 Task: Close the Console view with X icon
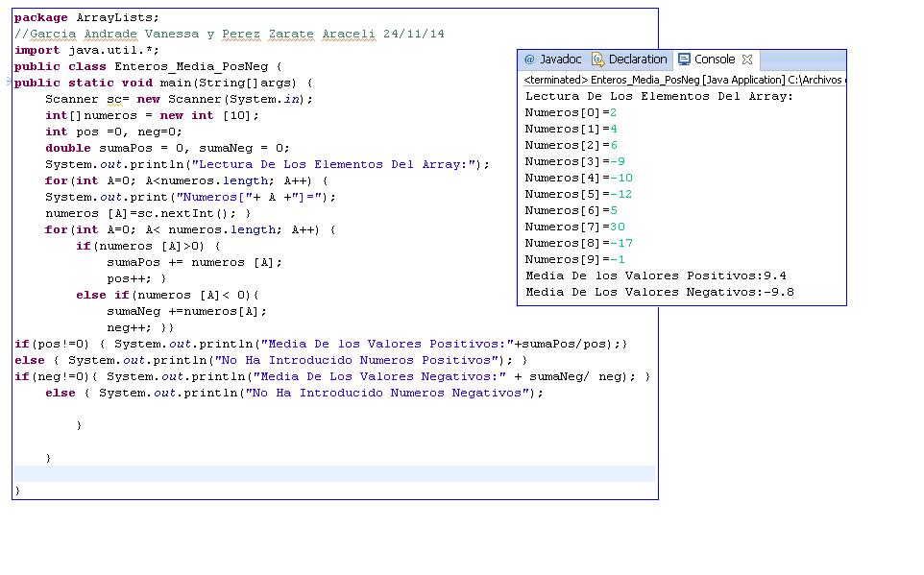tap(747, 60)
